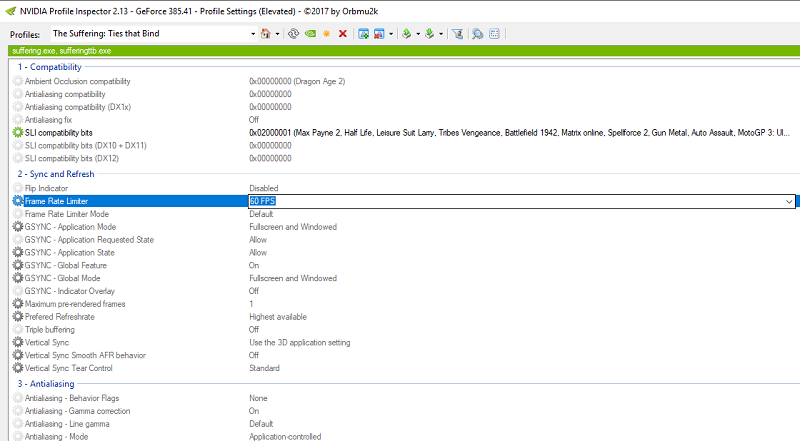Click the bit value editor icon
The height and width of the screenshot is (441, 800).
[x=494, y=34]
